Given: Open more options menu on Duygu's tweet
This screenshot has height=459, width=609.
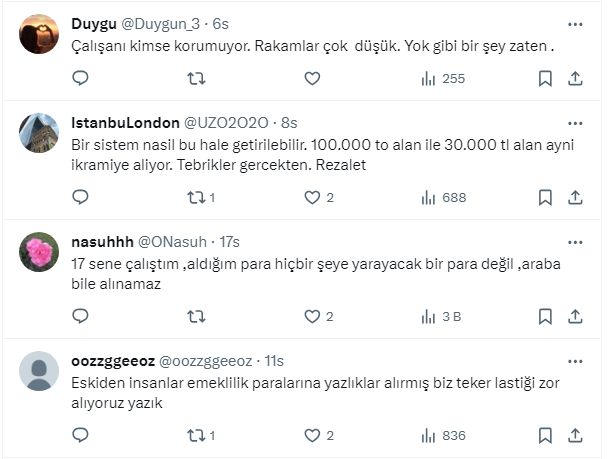Looking at the screenshot, I should tap(576, 23).
